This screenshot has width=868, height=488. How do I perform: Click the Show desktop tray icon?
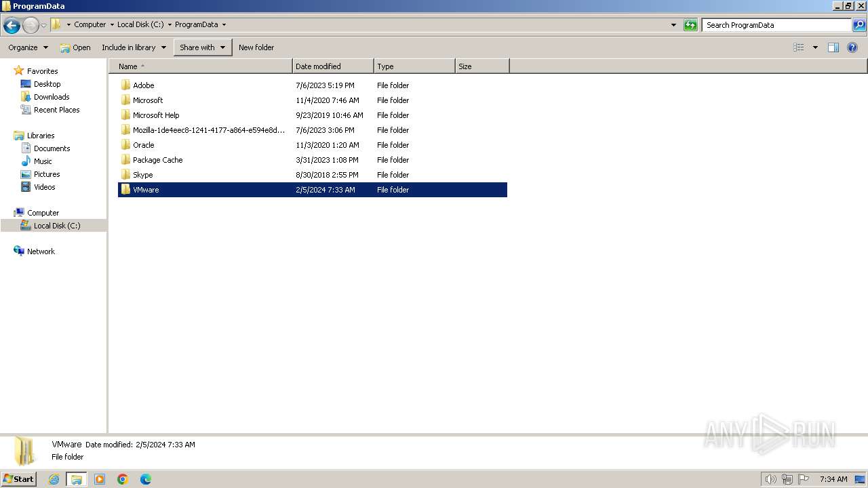click(860, 479)
